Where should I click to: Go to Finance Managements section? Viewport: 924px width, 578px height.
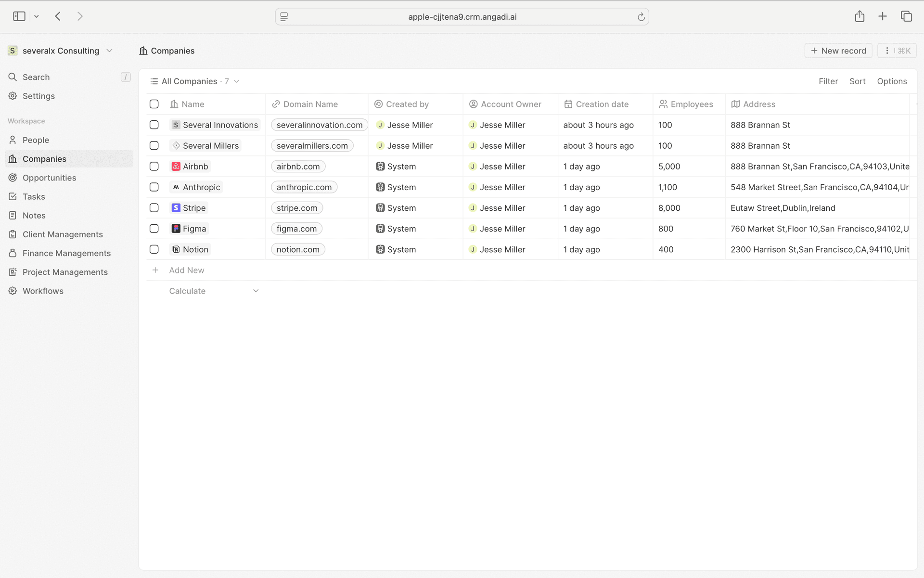pyautogui.click(x=66, y=253)
